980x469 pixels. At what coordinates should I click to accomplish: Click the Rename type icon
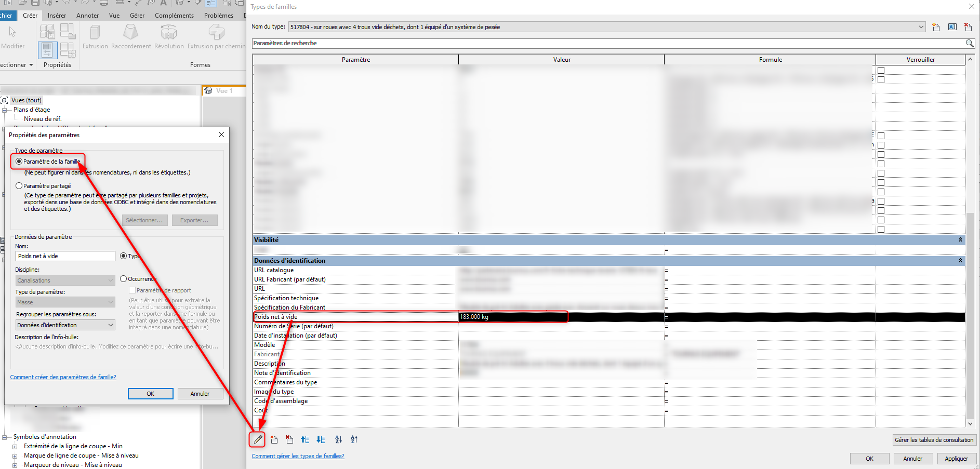952,27
